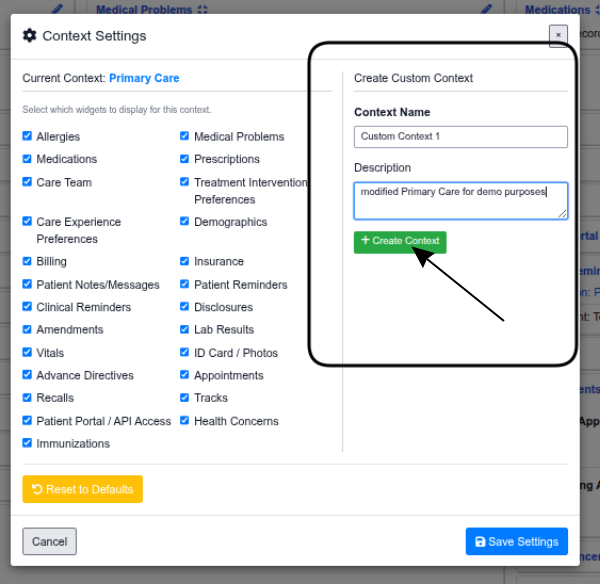The width and height of the screenshot is (600, 584).
Task: Click expand icon next to Medications header
Action: (585, 10)
